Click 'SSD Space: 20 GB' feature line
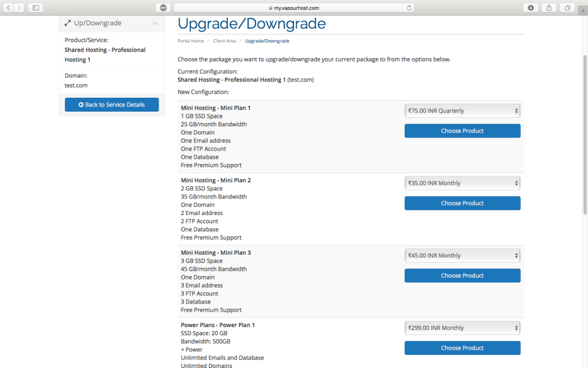This screenshot has height=368, width=588. point(204,333)
